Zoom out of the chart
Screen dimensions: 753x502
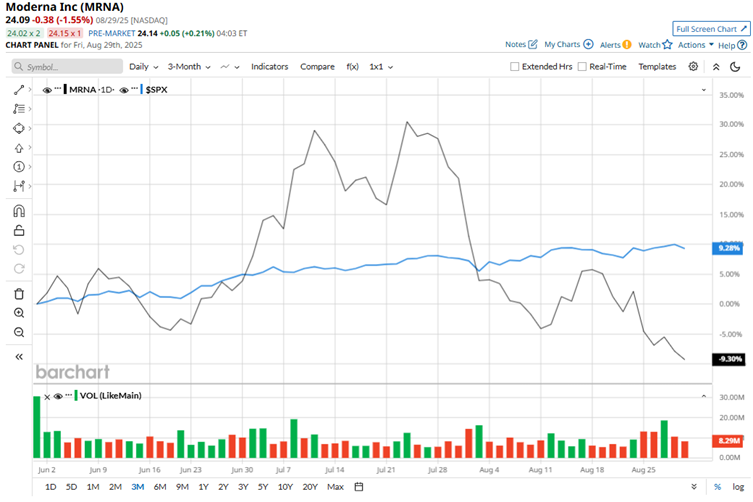tap(19, 332)
